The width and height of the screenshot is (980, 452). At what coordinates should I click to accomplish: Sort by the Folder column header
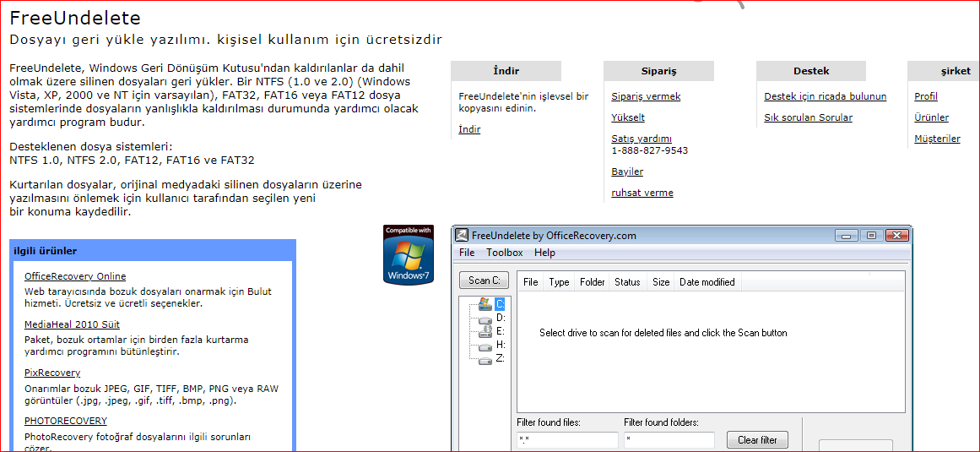point(592,282)
